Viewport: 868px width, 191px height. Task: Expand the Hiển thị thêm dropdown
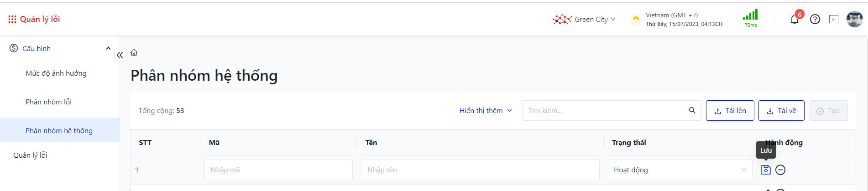[x=486, y=111]
